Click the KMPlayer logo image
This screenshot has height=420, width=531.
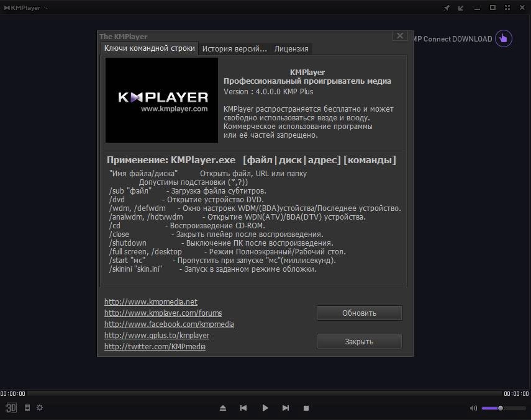[x=161, y=100]
